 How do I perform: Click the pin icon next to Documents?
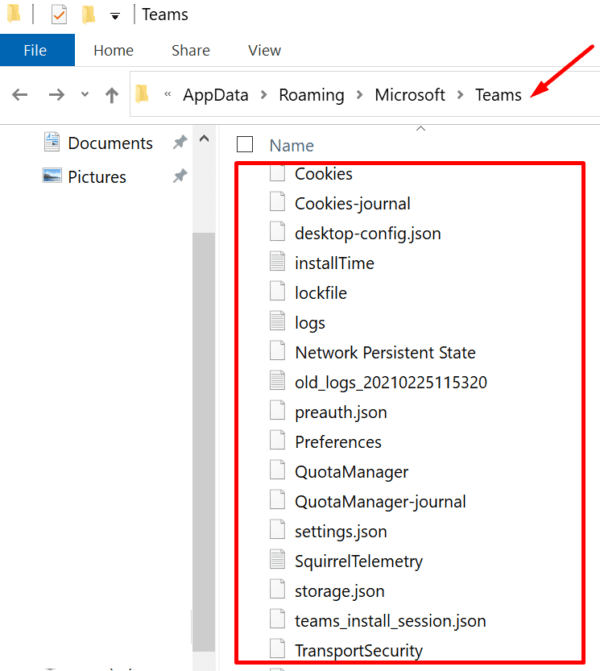point(180,142)
